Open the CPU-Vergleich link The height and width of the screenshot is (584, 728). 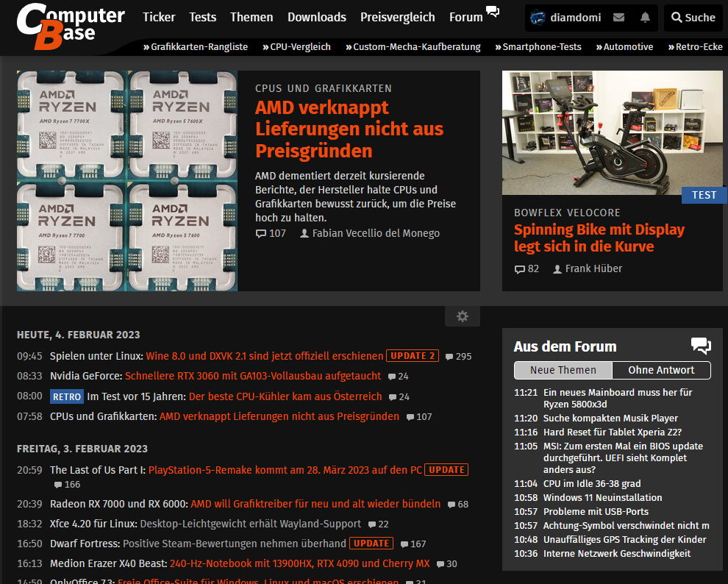(x=296, y=47)
